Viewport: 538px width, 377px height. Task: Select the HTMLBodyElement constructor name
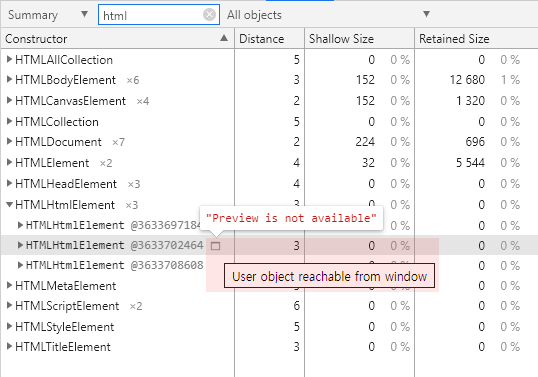(x=66, y=80)
